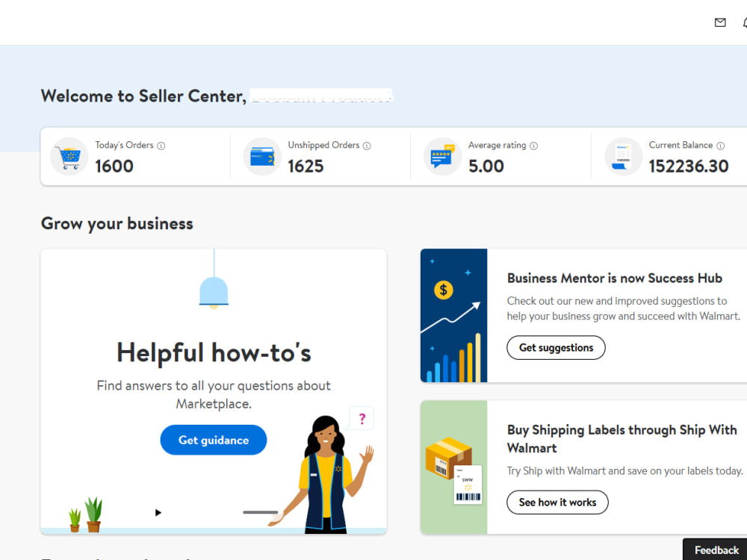Click the Ship With Walmart package thumbnail
Viewport: 747px width, 560px height.
(x=453, y=467)
